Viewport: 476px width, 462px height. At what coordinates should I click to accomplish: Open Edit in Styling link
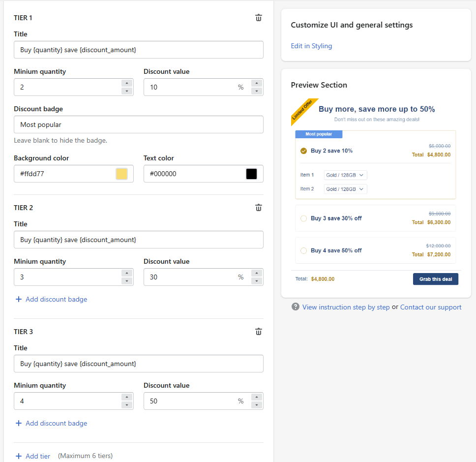(311, 46)
